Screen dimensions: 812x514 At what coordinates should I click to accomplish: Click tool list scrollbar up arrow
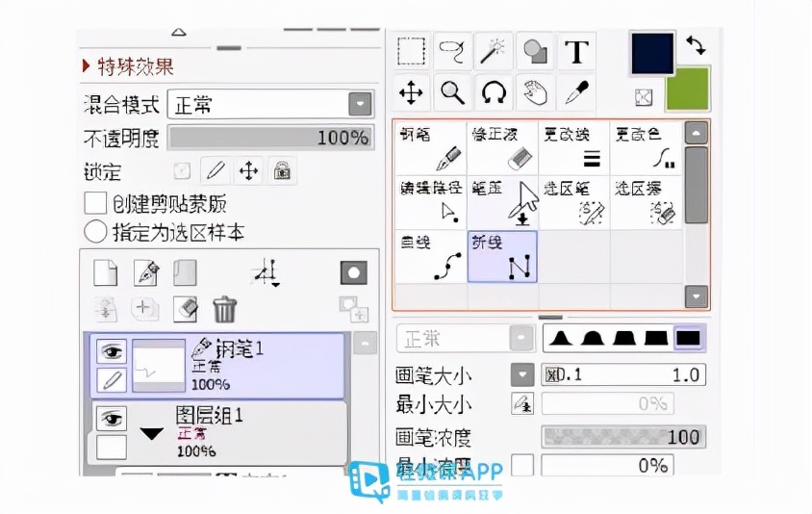(x=697, y=133)
